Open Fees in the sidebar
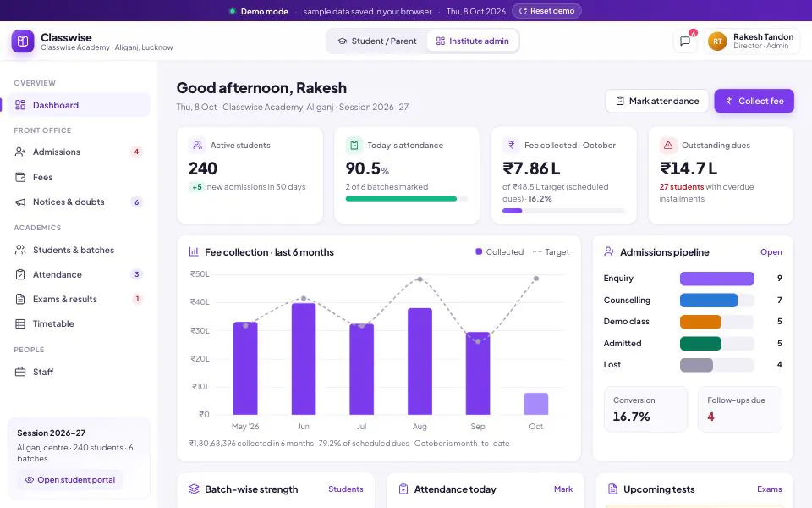The image size is (812, 508). tap(79, 177)
